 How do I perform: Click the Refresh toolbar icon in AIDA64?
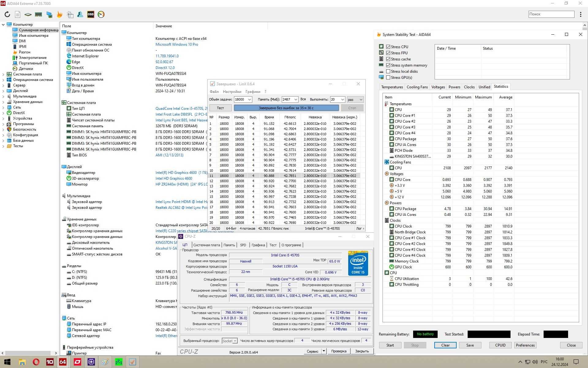click(x=7, y=14)
